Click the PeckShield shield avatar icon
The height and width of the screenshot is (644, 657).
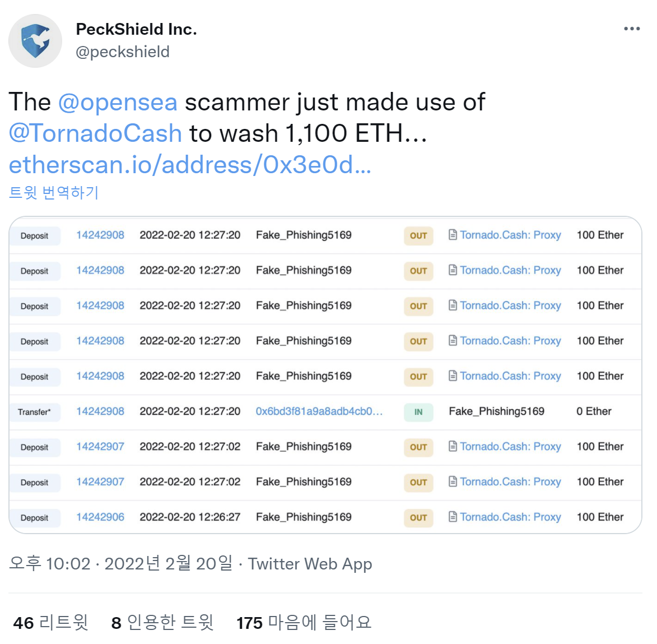pos(35,40)
